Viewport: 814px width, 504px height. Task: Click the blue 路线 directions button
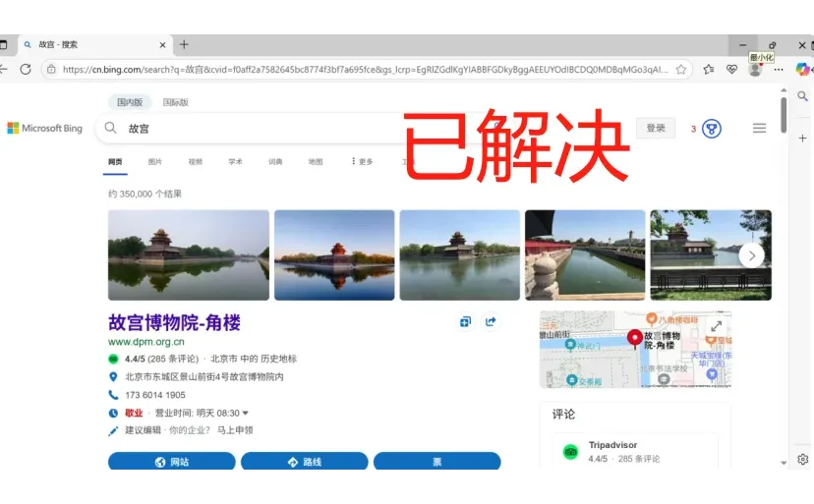tap(305, 462)
